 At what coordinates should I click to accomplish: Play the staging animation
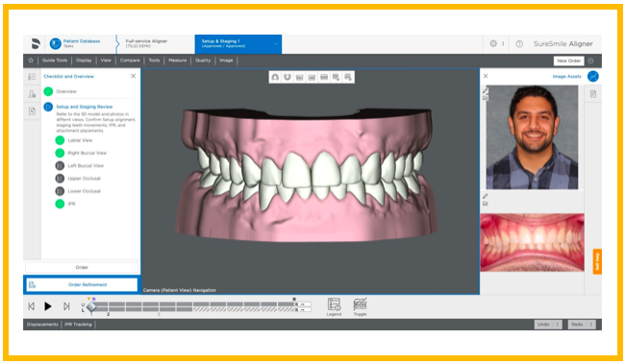click(48, 306)
